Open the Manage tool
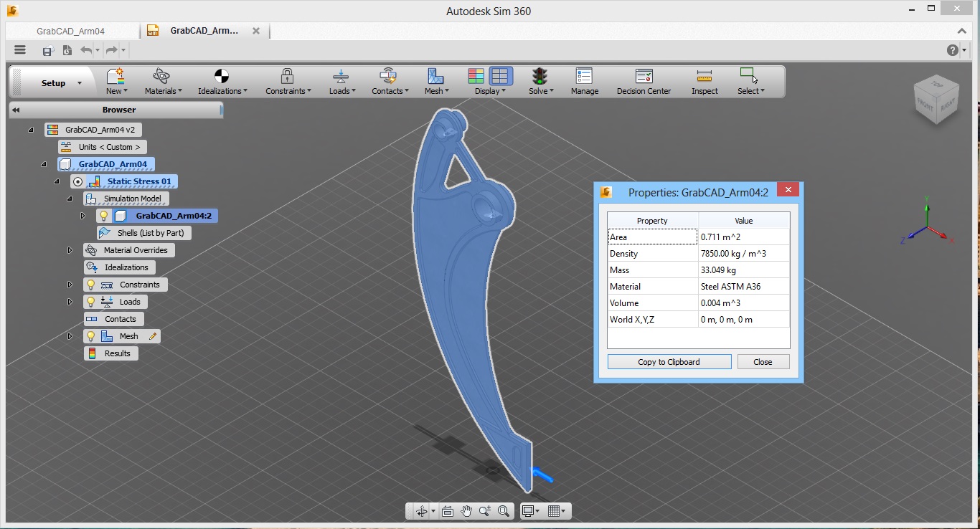980x529 pixels. pos(584,82)
